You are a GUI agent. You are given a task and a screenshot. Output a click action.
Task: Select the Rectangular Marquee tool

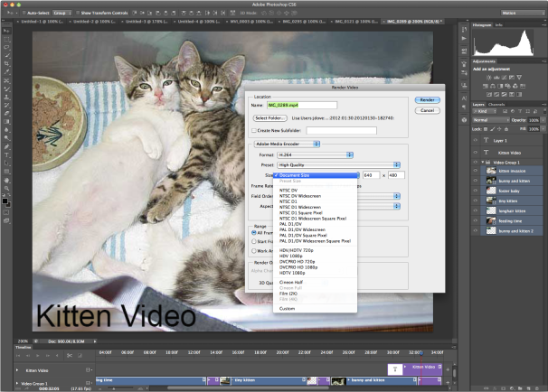click(x=7, y=40)
